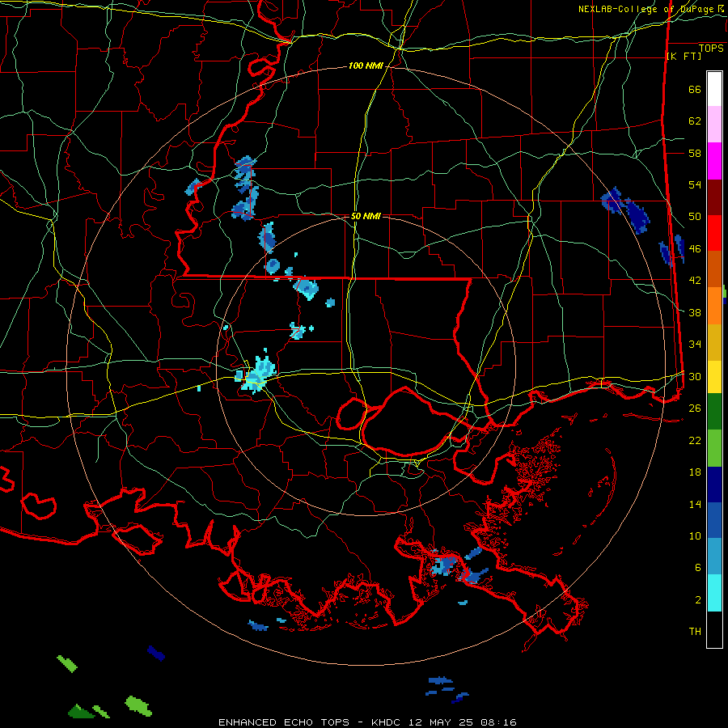Click the '22' legend value
Image resolution: width=728 pixels, height=728 pixels.
tap(695, 441)
